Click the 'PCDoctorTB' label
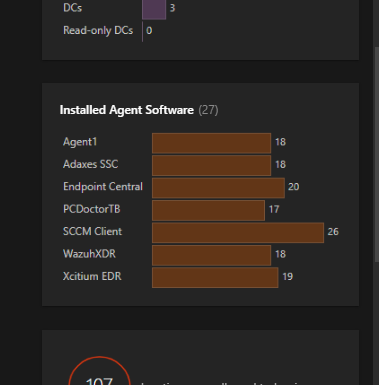Image resolution: width=379 pixels, height=385 pixels. pos(92,209)
